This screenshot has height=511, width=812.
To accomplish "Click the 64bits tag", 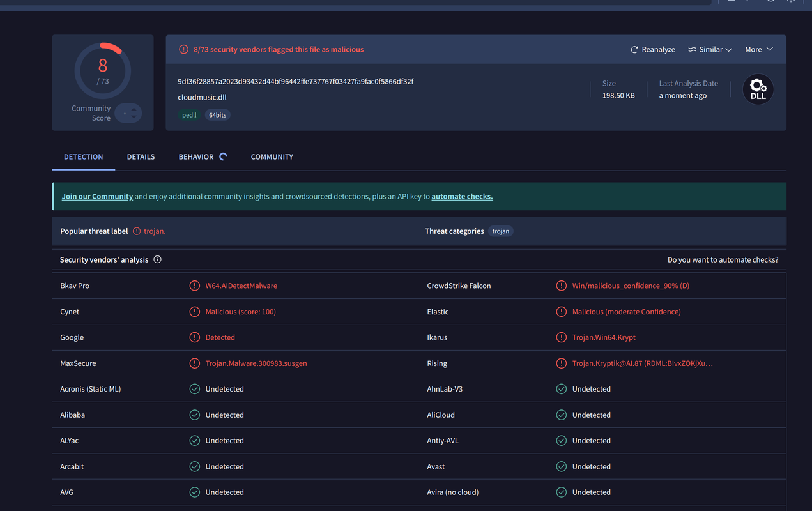I will click(x=218, y=115).
